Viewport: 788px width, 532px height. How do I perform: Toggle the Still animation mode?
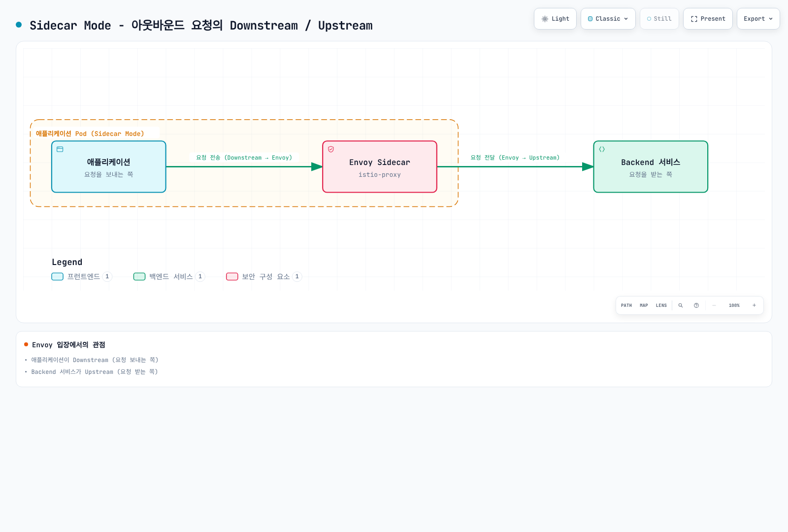(x=659, y=19)
